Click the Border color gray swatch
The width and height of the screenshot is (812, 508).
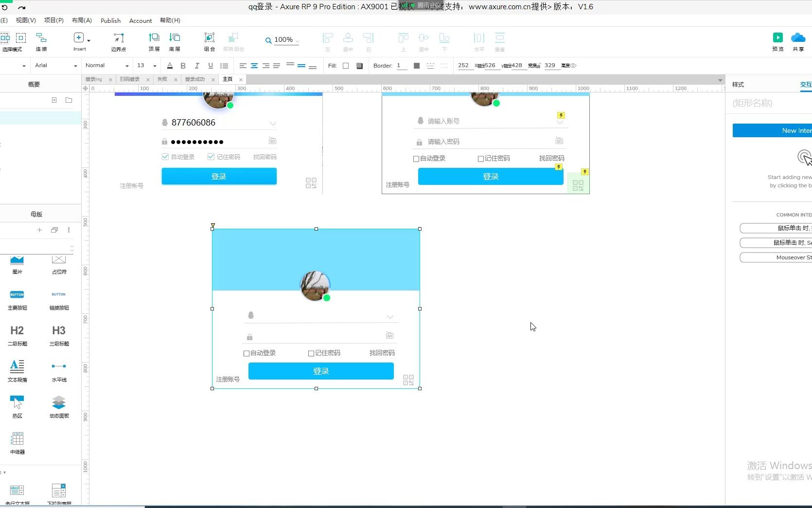click(x=417, y=66)
